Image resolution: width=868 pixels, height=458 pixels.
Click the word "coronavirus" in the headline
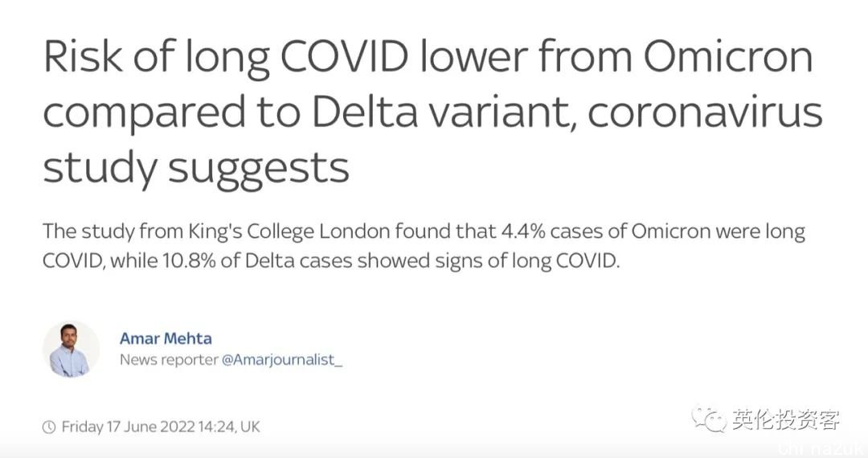point(705,112)
